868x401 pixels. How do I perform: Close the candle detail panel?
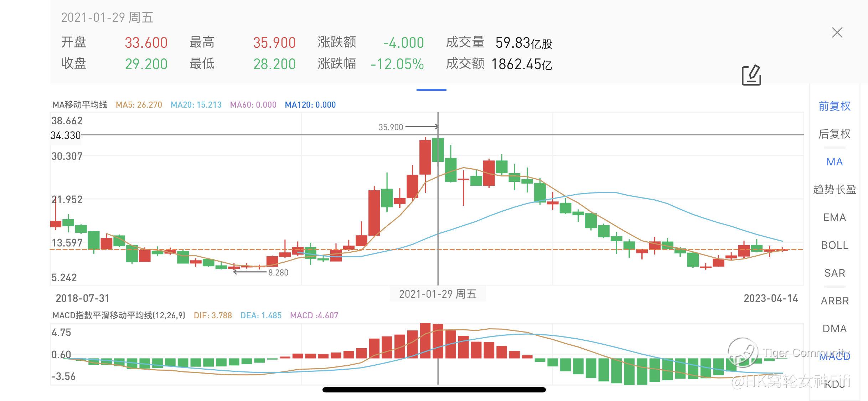click(837, 33)
